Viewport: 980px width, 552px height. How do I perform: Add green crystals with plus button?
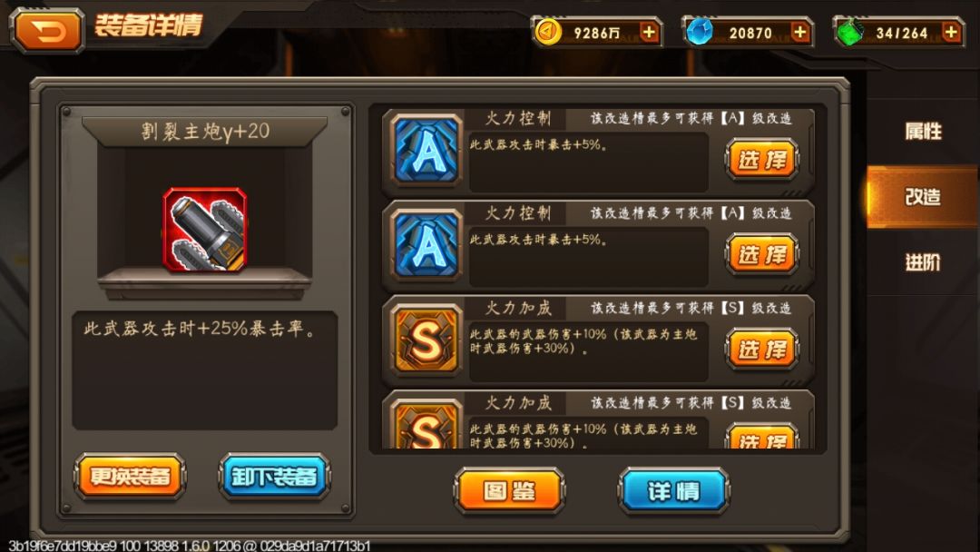(951, 32)
